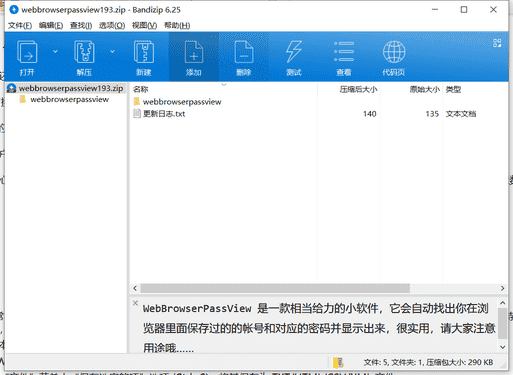This screenshot has width=513, height=375.
Task: Click comment pane scroll up arrow
Action: [503, 303]
